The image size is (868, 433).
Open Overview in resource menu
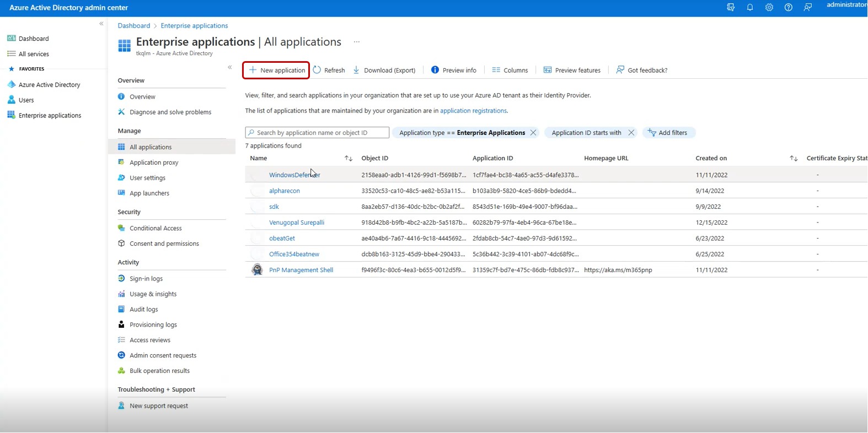point(142,97)
